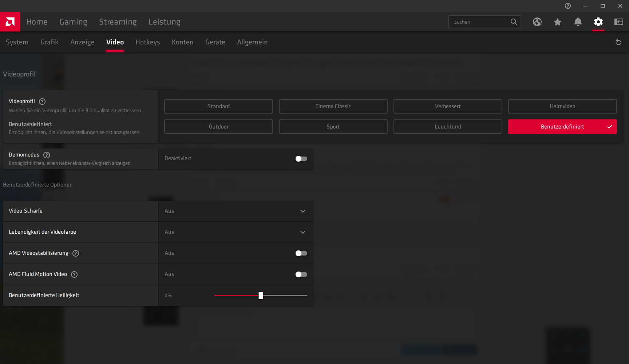The width and height of the screenshot is (629, 364).
Task: Switch to the System settings tab
Action: tap(17, 42)
